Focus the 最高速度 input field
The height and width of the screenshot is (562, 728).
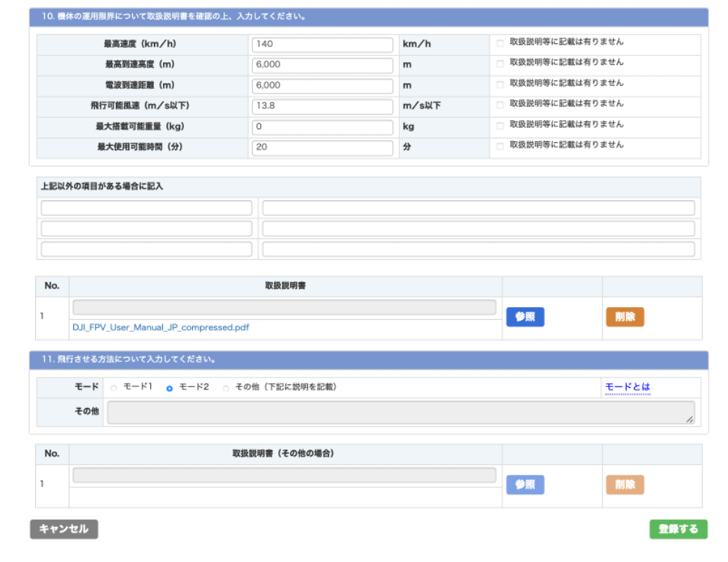coord(322,44)
